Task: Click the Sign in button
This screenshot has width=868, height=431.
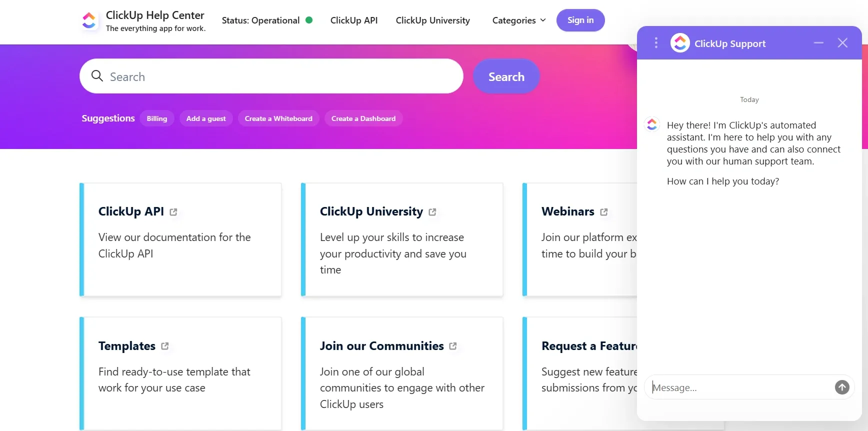Action: [x=580, y=20]
